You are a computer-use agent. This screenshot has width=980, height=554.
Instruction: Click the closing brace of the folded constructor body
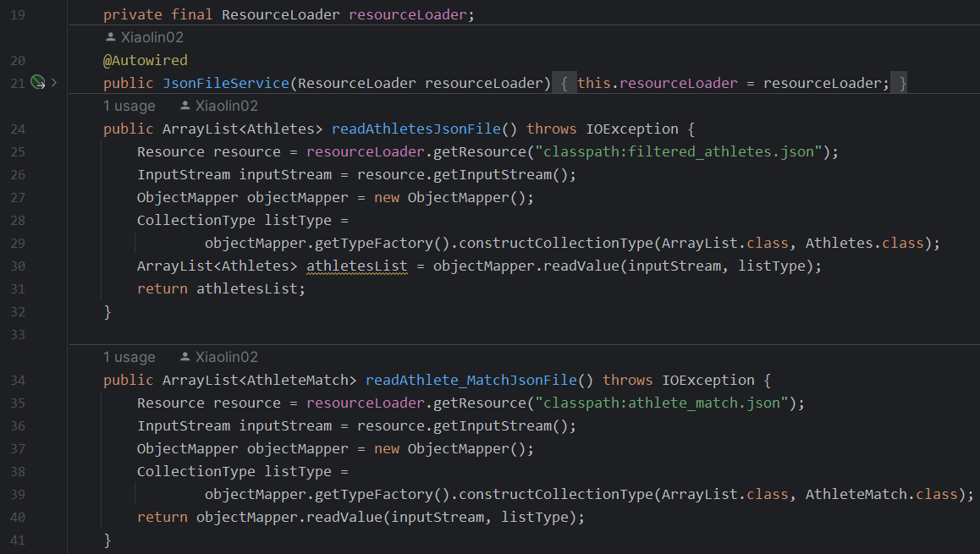(903, 83)
